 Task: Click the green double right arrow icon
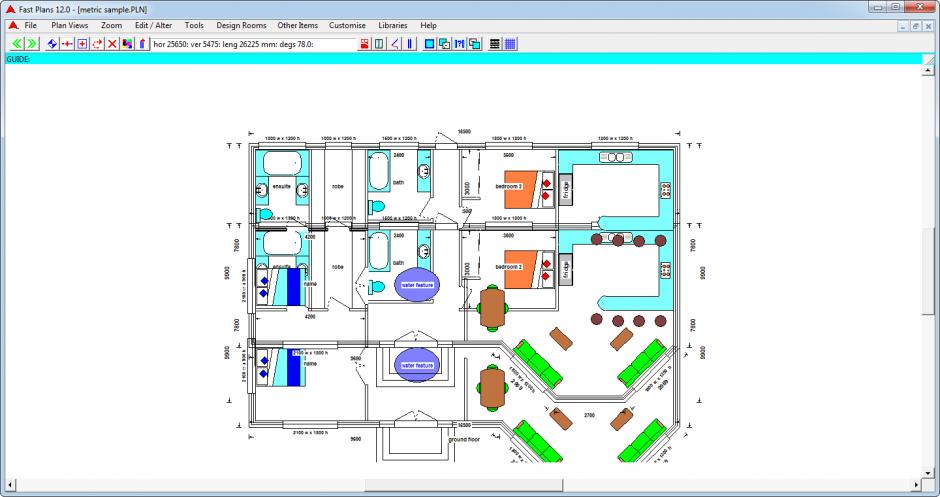coord(31,44)
